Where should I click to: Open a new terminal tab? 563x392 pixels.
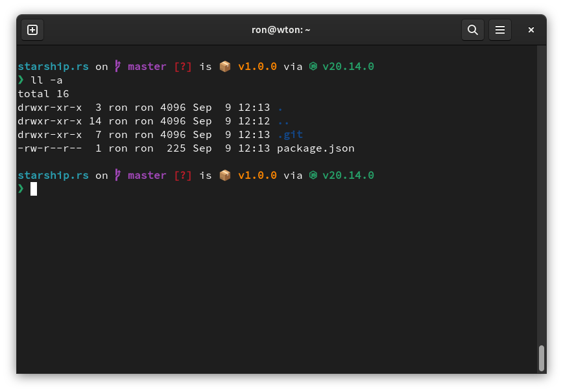click(32, 29)
